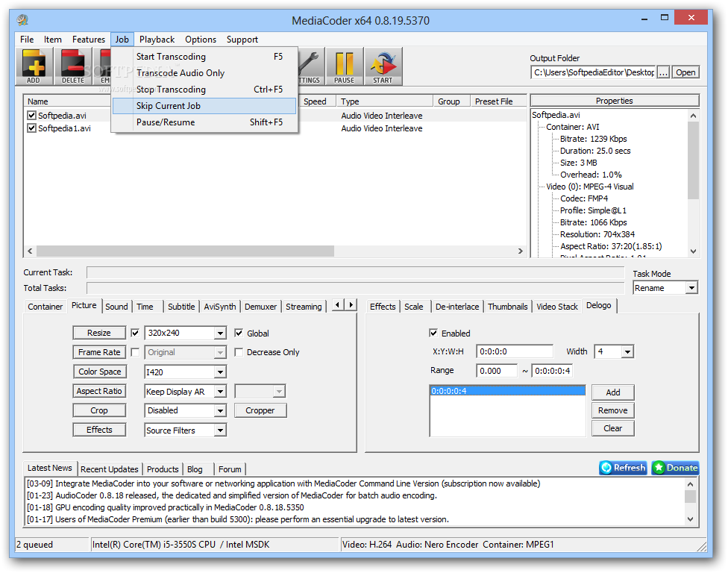The width and height of the screenshot is (728, 573).
Task: Select Stop Transcoding menu entry
Action: [204, 89]
